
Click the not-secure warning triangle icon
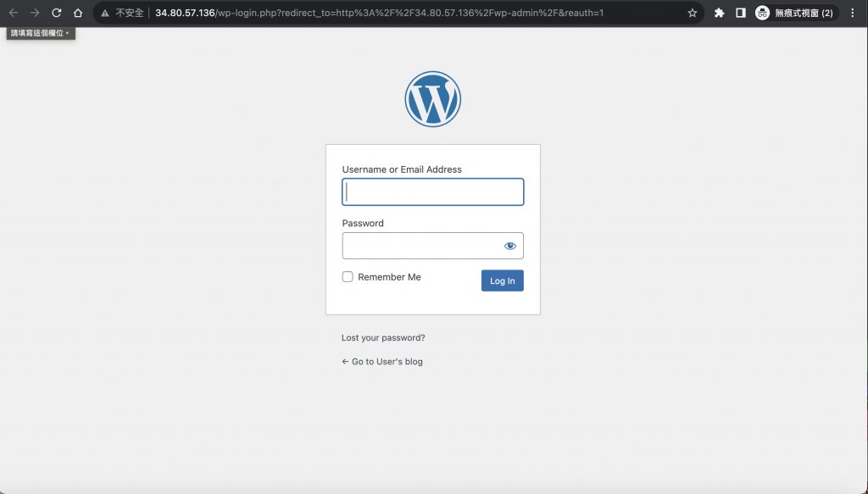[x=105, y=13]
